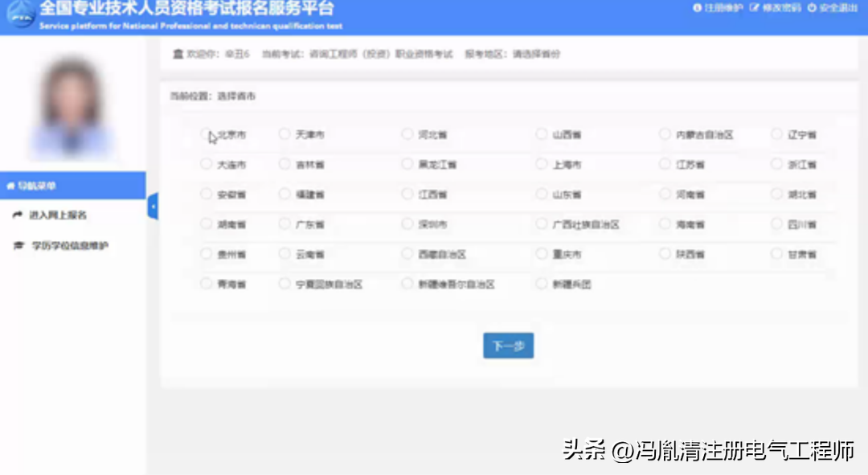The height and width of the screenshot is (475, 868).
Task: Choose the 上海市 radio option
Action: click(x=542, y=164)
